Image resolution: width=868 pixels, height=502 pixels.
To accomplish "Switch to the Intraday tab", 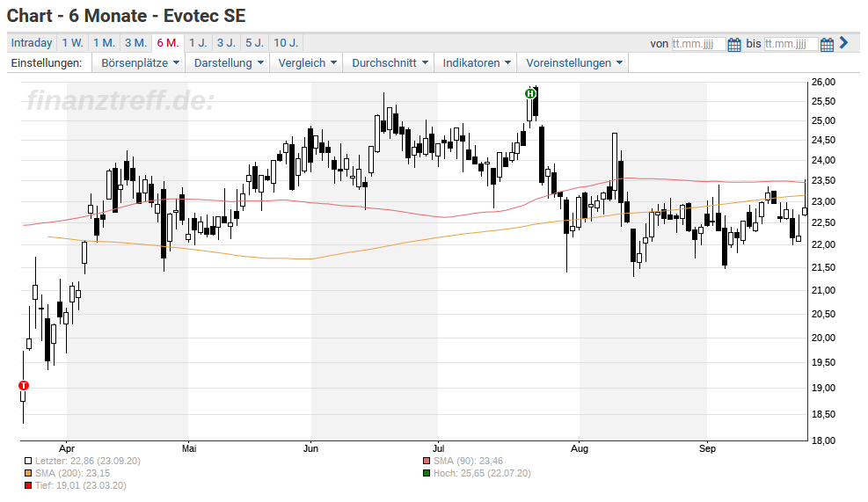I will (32, 42).
